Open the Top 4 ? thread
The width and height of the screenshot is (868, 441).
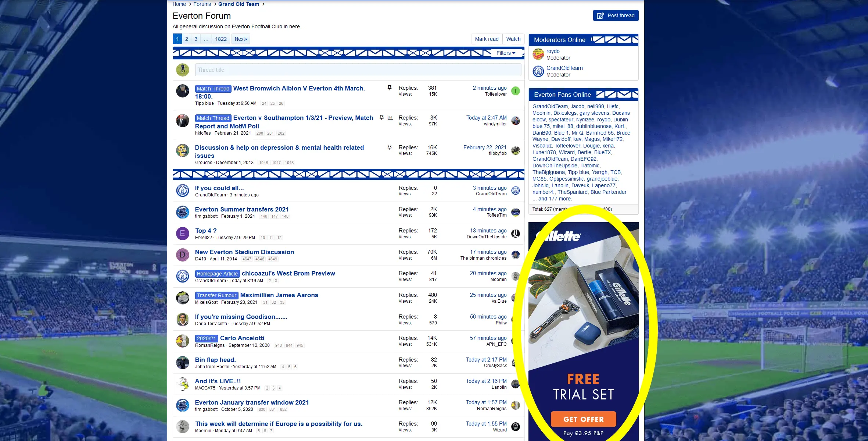click(x=206, y=231)
